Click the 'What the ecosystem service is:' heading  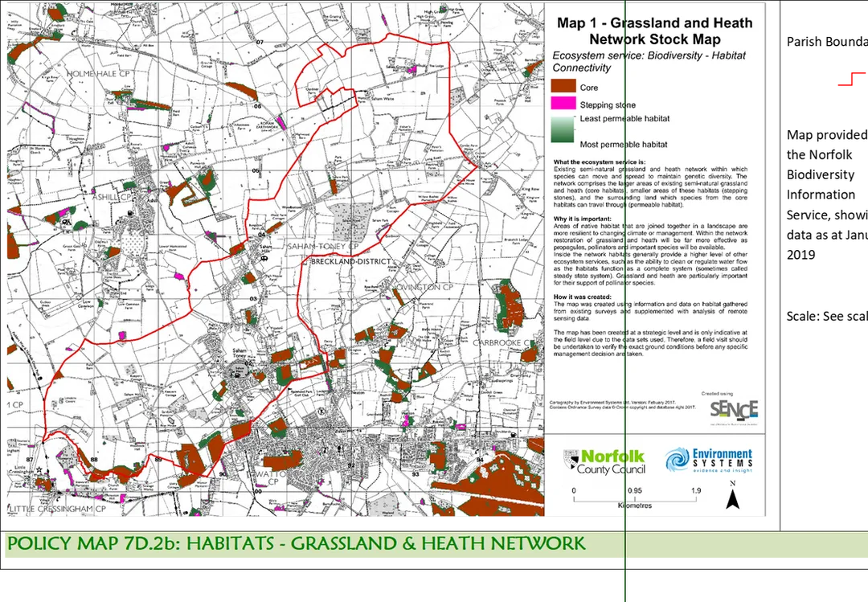pos(600,162)
